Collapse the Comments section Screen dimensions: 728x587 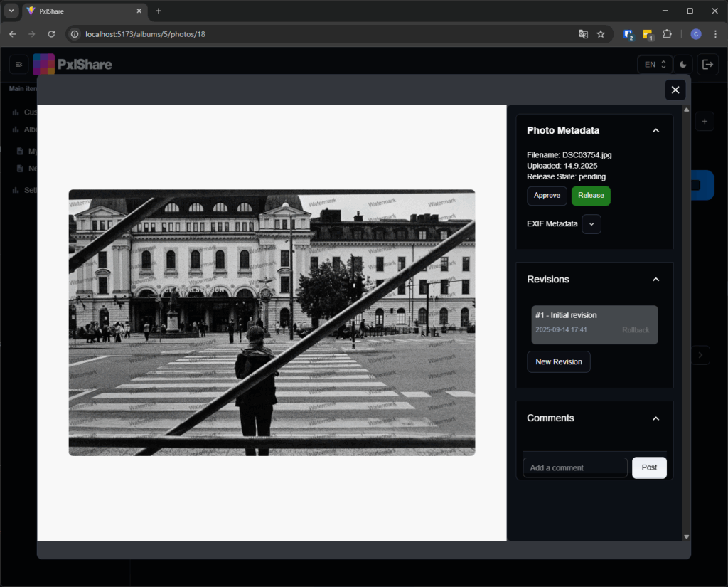click(x=655, y=418)
